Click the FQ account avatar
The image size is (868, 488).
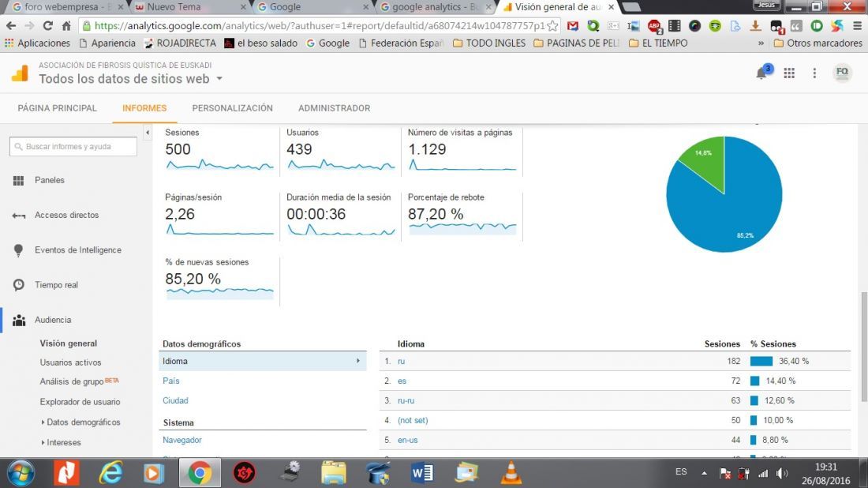842,73
